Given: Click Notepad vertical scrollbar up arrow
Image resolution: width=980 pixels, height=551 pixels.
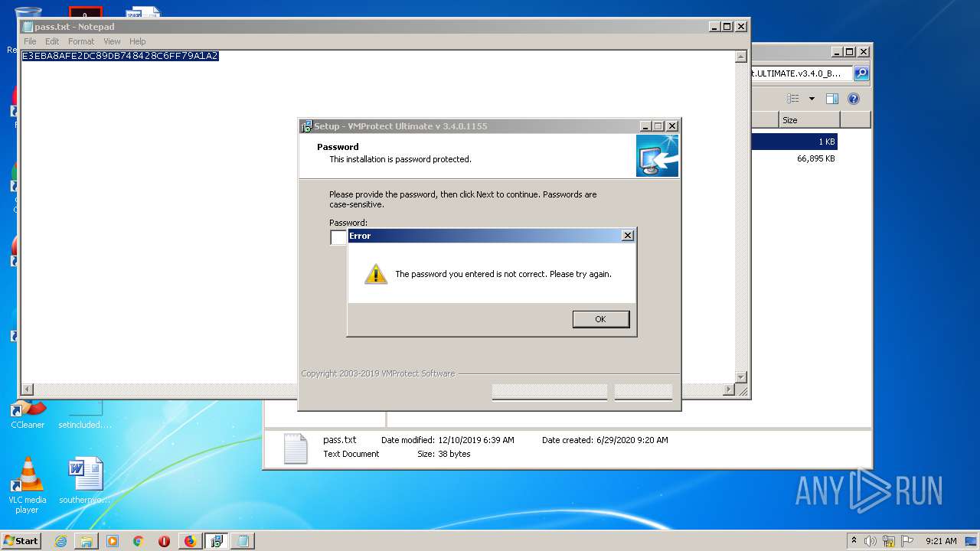Looking at the screenshot, I should 740,57.
